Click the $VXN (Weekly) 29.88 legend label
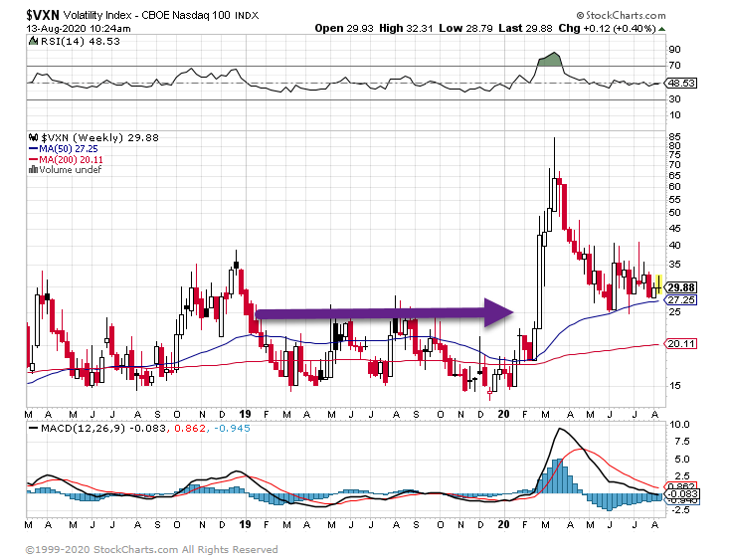730x560 pixels. pyautogui.click(x=99, y=138)
